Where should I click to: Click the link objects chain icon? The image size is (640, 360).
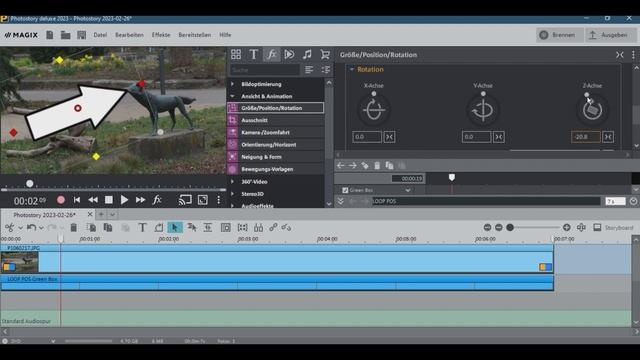(x=273, y=227)
